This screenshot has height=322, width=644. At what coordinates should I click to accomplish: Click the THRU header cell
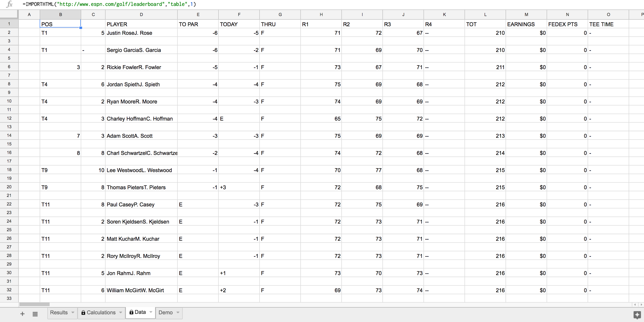click(x=280, y=24)
